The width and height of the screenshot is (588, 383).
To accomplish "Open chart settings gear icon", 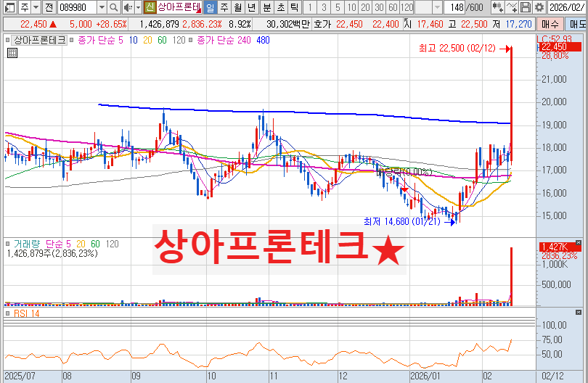I will (539, 7).
